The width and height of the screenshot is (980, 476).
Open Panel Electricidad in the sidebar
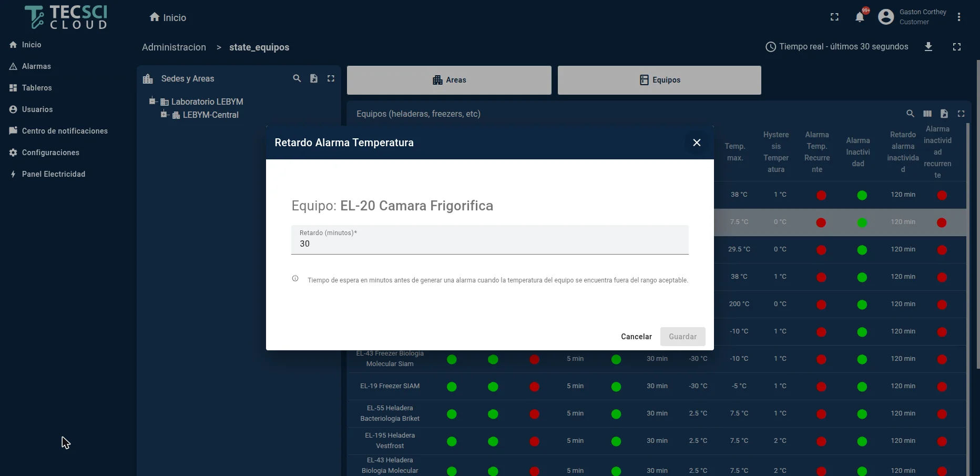[53, 174]
